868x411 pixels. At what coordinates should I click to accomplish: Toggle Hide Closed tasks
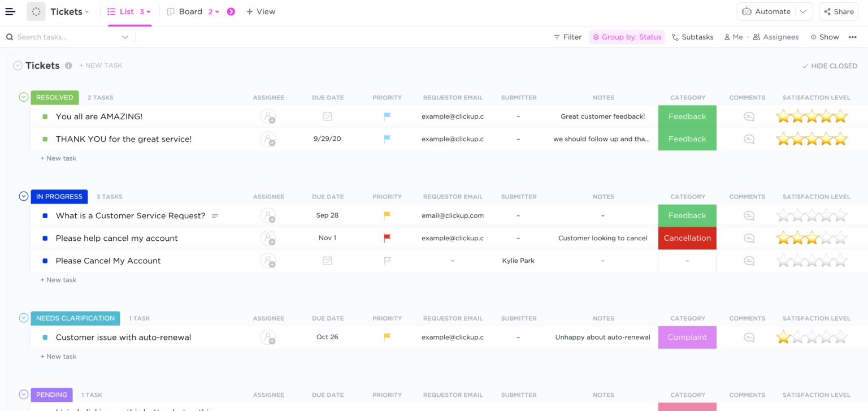(x=830, y=66)
